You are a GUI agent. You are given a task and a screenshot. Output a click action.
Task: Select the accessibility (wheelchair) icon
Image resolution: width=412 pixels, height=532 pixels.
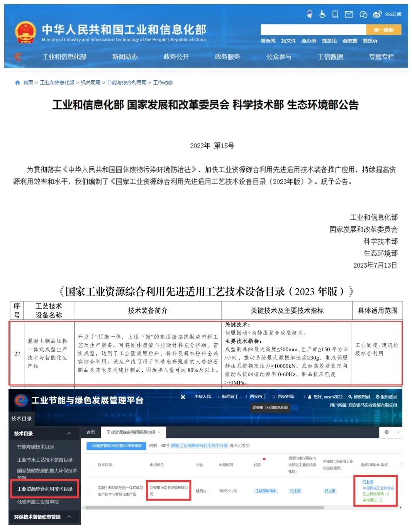click(x=322, y=14)
